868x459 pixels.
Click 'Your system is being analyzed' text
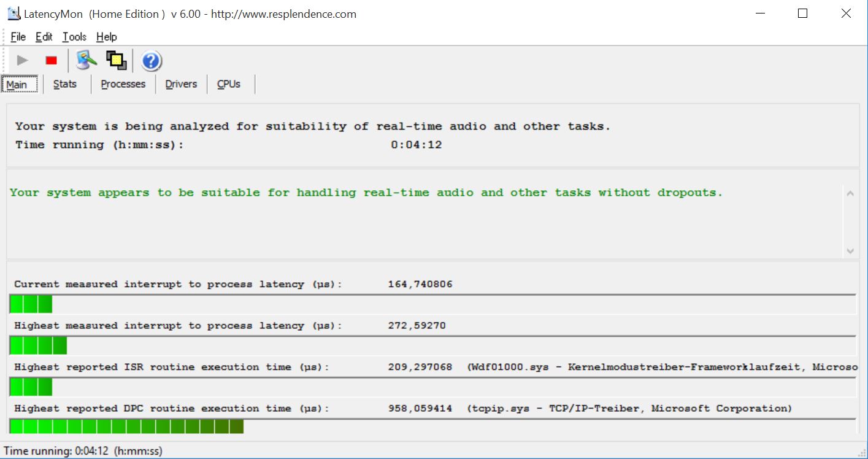(x=313, y=126)
